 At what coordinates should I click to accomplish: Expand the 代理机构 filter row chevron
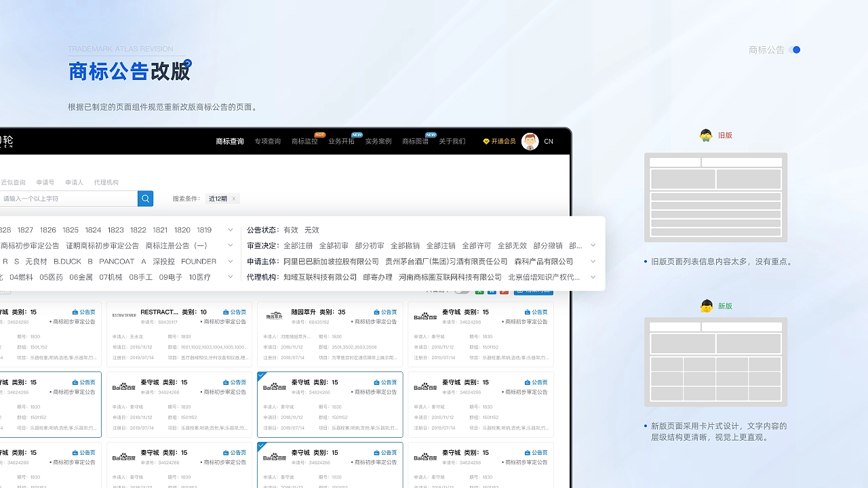point(593,277)
